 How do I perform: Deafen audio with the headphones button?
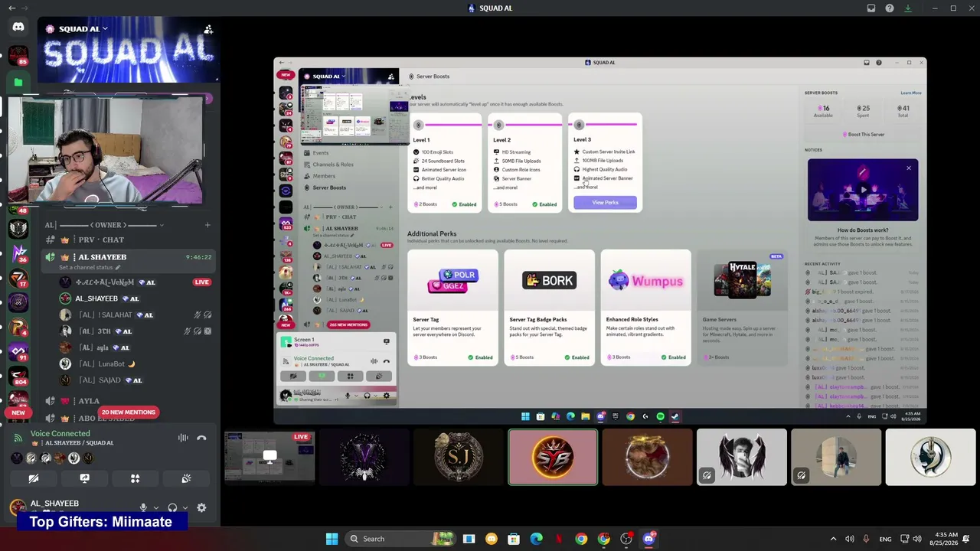point(172,507)
